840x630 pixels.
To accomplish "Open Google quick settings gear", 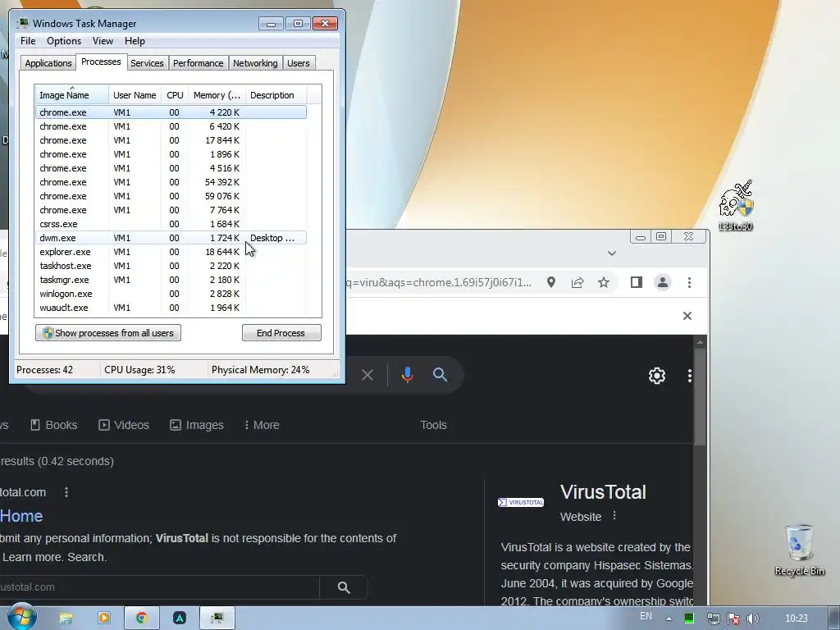I will (657, 376).
